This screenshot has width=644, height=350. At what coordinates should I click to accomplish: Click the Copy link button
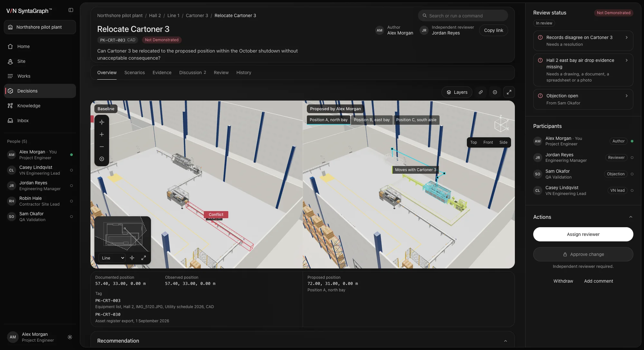pyautogui.click(x=494, y=30)
